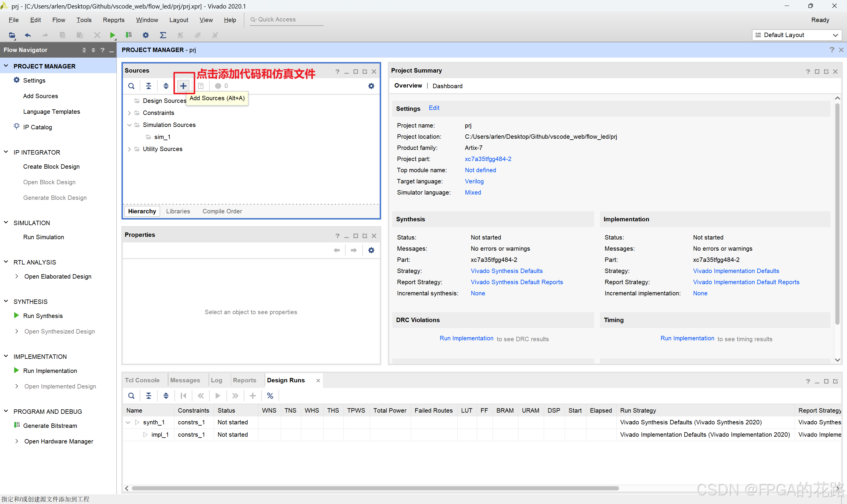Click Top module Not defined link
The height and width of the screenshot is (504, 847).
(480, 170)
